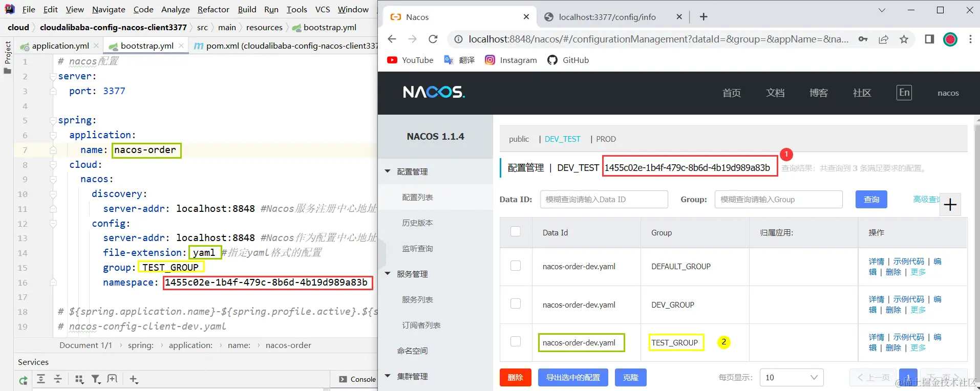Click the Group search field
Viewport: 980px width, 391px height.
[779, 199]
